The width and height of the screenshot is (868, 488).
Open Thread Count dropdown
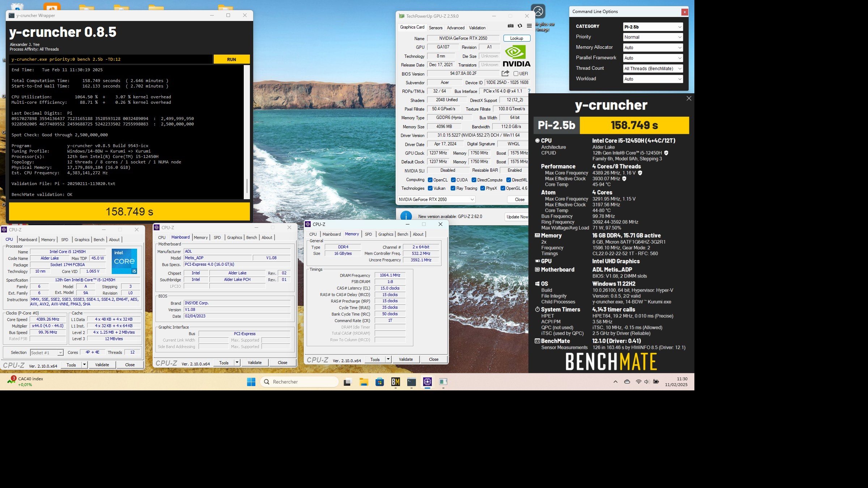[x=653, y=69]
